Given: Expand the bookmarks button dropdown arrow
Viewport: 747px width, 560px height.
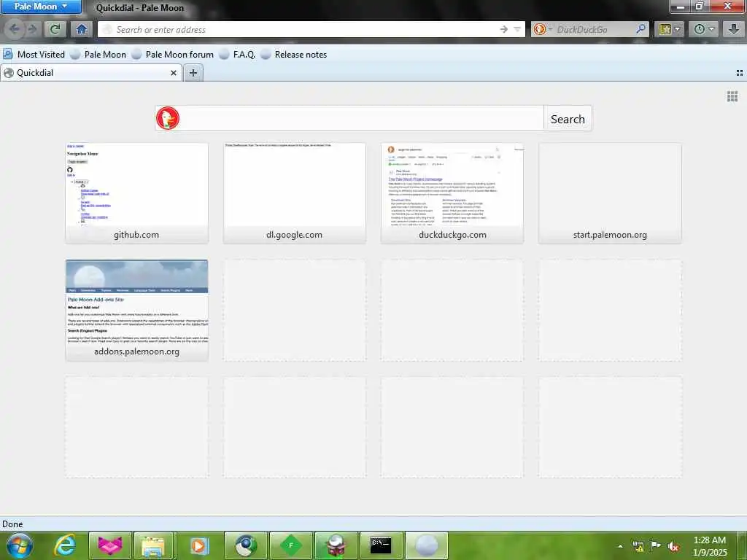Looking at the screenshot, I should [678, 29].
